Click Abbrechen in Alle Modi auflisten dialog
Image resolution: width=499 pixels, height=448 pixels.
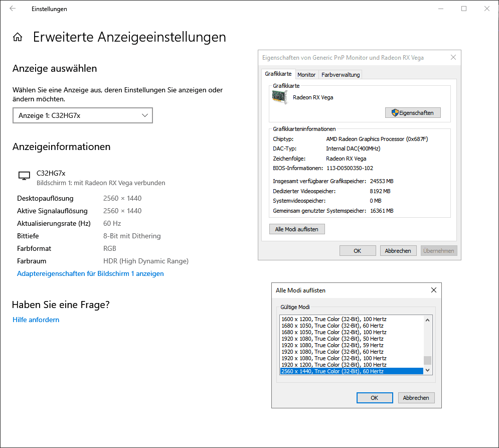point(416,398)
